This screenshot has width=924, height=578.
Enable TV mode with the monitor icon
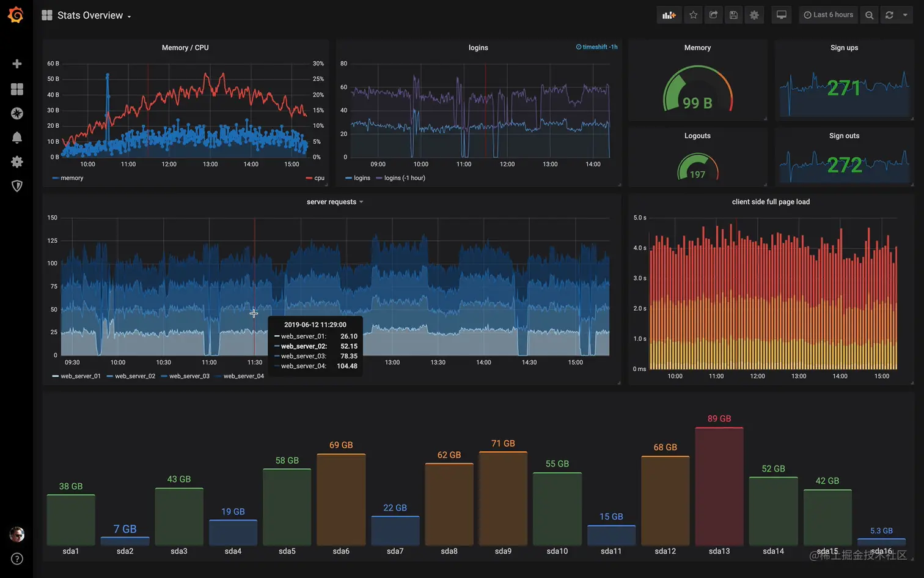(x=781, y=15)
